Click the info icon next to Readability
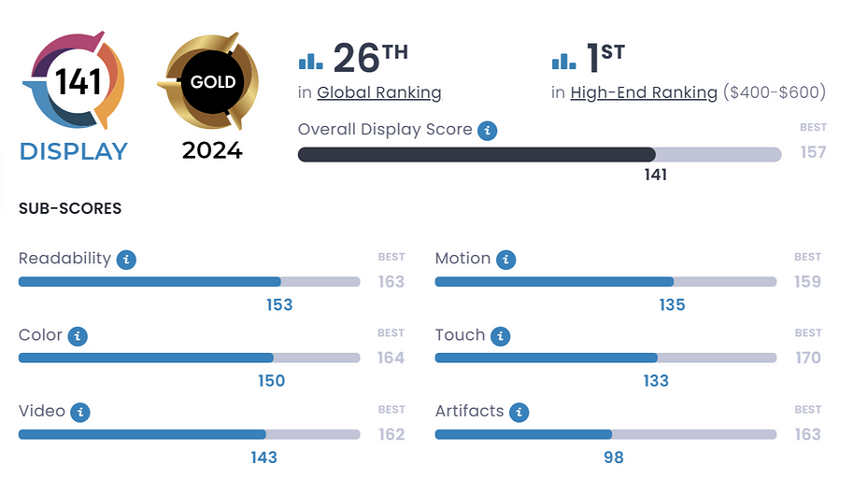 pos(126,260)
